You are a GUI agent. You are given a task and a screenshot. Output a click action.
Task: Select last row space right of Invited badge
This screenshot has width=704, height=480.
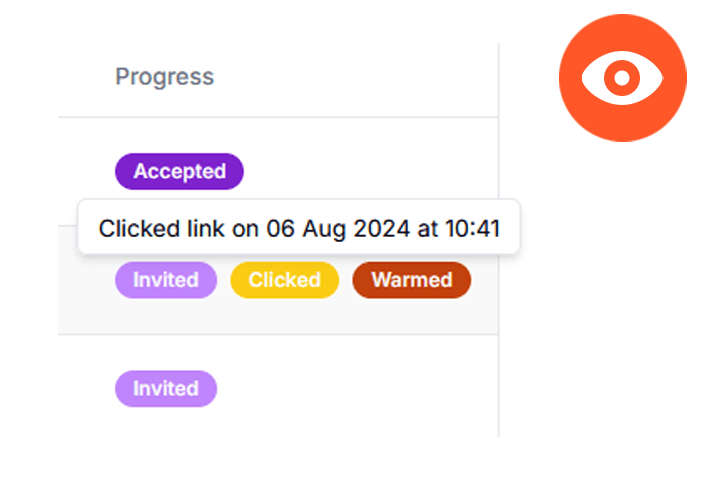click(357, 388)
